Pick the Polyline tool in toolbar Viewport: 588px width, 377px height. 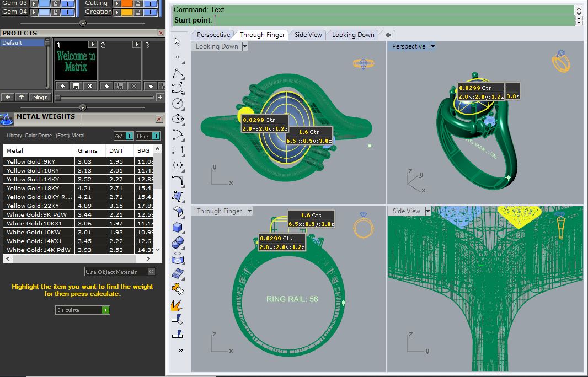coord(178,73)
